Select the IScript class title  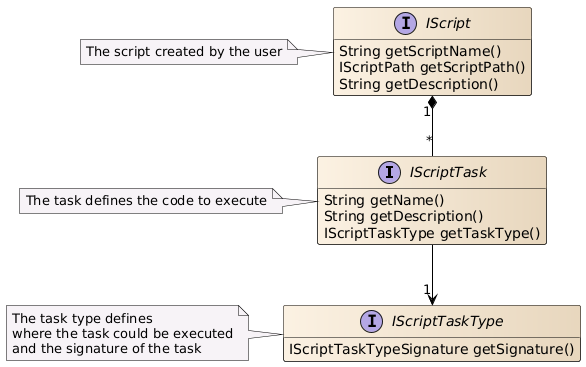(448, 24)
